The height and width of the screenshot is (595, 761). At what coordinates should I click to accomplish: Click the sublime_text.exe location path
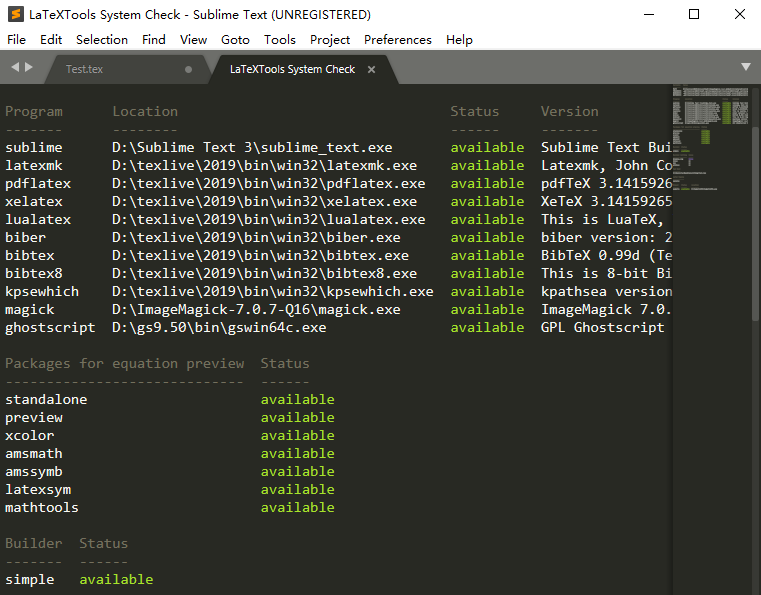(252, 148)
